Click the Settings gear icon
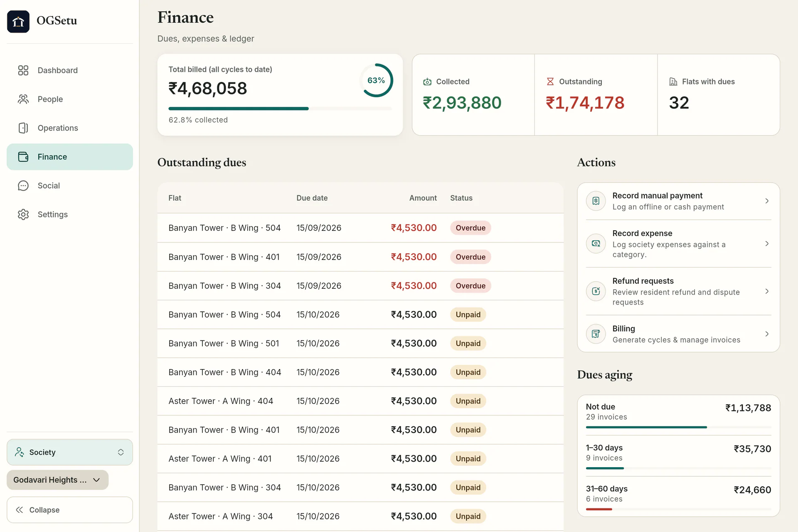 click(x=23, y=214)
